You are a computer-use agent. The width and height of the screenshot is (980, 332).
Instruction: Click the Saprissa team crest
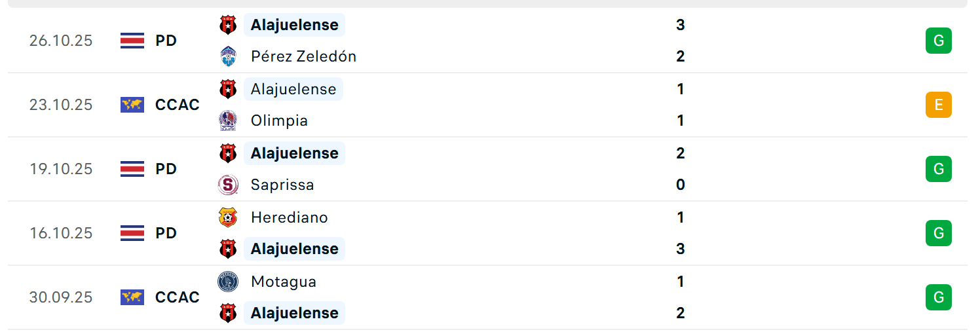coord(228,185)
